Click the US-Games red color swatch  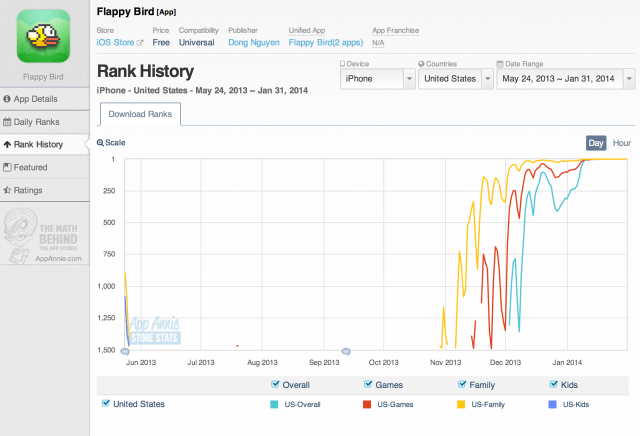pyautogui.click(x=367, y=405)
